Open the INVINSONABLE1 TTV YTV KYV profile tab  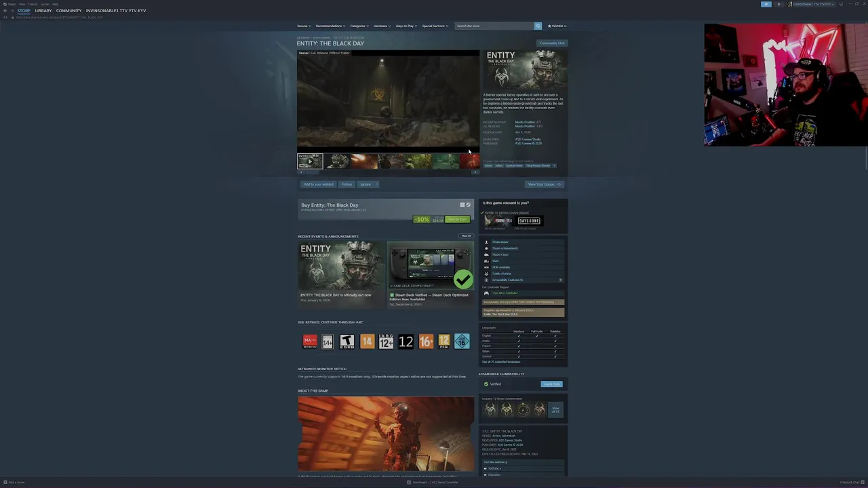pos(116,11)
